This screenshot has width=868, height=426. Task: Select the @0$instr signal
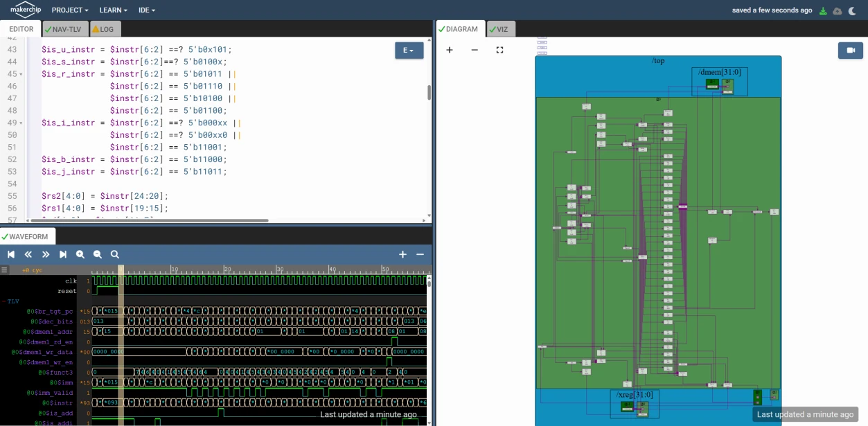[57, 402]
